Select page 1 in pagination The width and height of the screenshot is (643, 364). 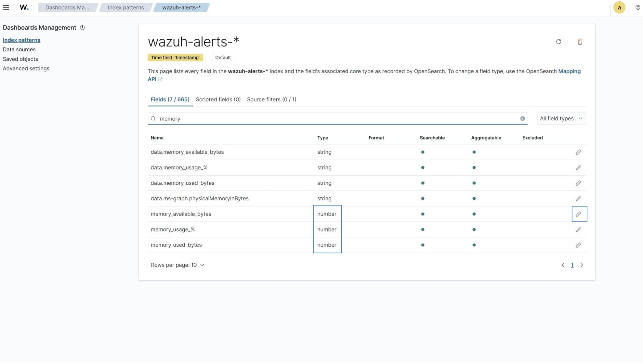[x=572, y=265]
